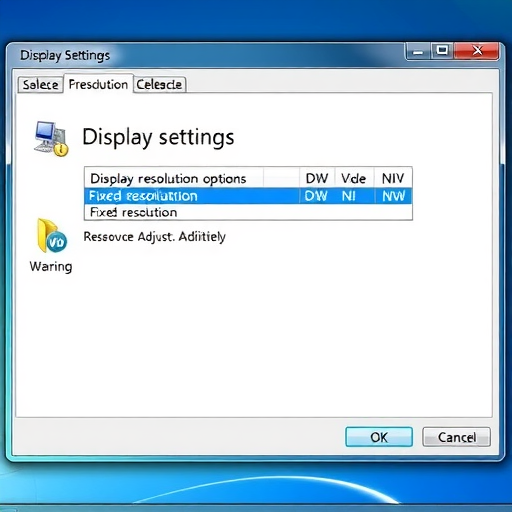
Task: Switch to the Salece tab
Action: (x=40, y=85)
